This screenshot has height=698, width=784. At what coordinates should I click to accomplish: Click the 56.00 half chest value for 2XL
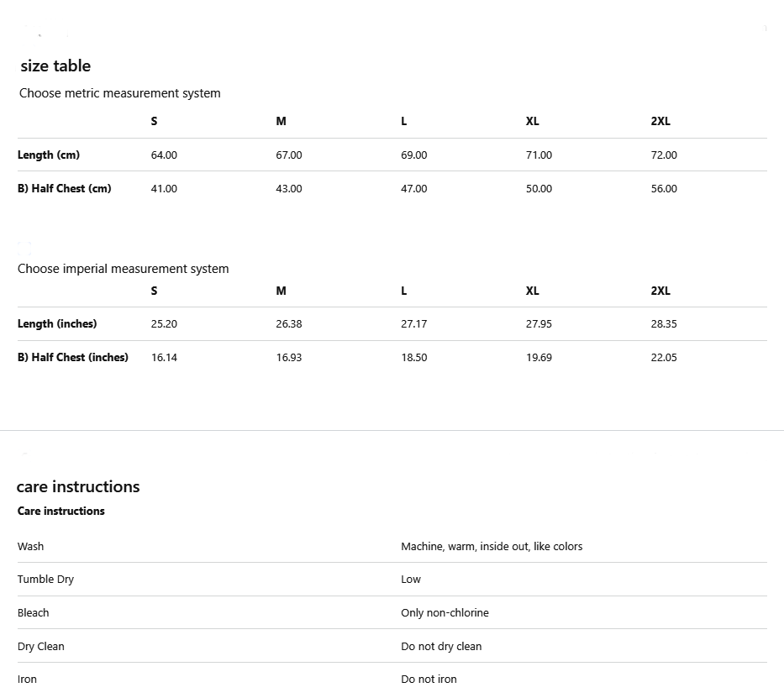pos(664,189)
